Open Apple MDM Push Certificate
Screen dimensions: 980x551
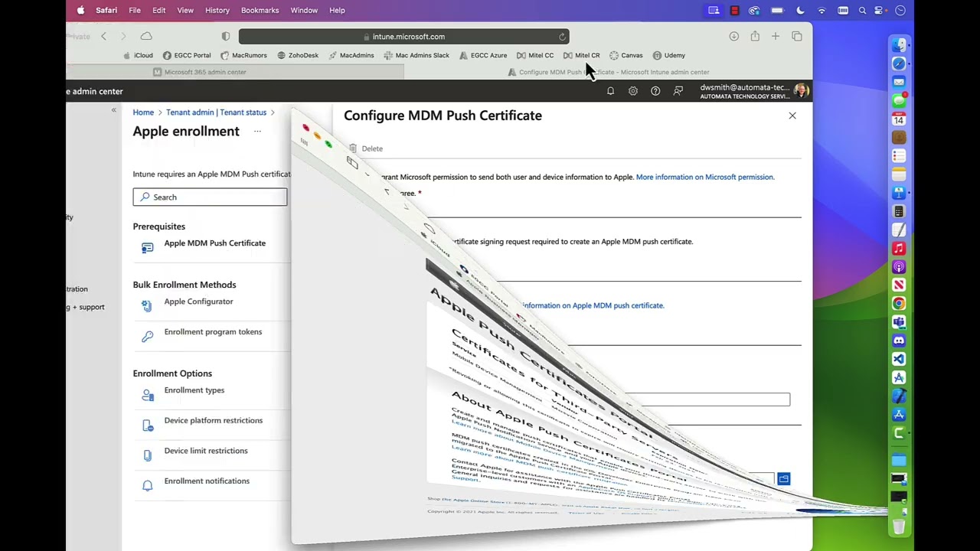pos(214,243)
